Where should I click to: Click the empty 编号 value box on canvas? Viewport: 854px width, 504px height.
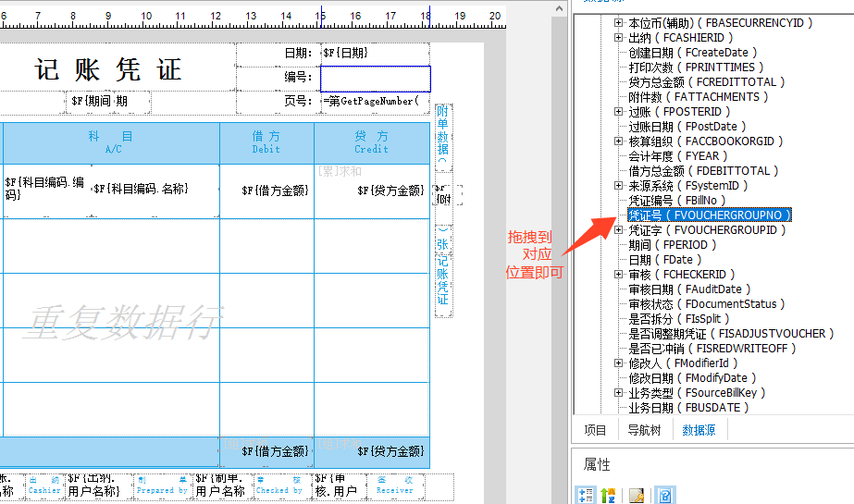[x=376, y=79]
